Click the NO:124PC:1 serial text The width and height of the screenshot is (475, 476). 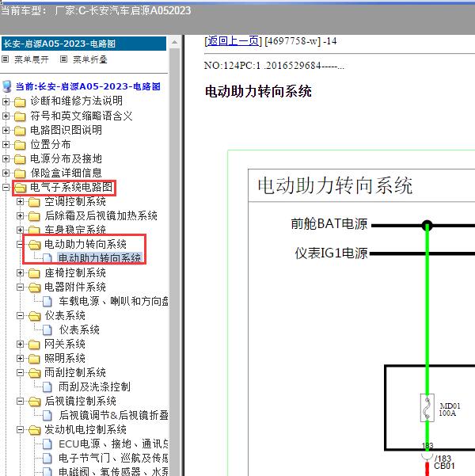pos(274,66)
